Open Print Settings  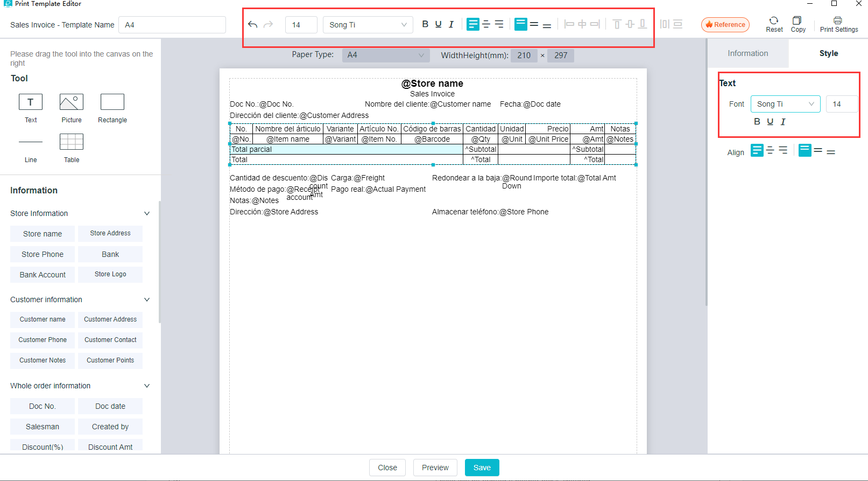[x=838, y=21]
